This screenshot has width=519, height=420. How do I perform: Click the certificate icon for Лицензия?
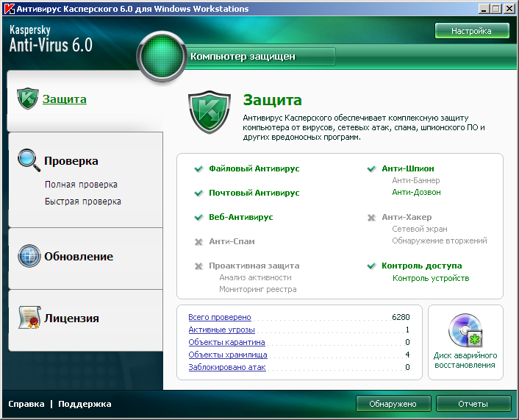pos(29,317)
